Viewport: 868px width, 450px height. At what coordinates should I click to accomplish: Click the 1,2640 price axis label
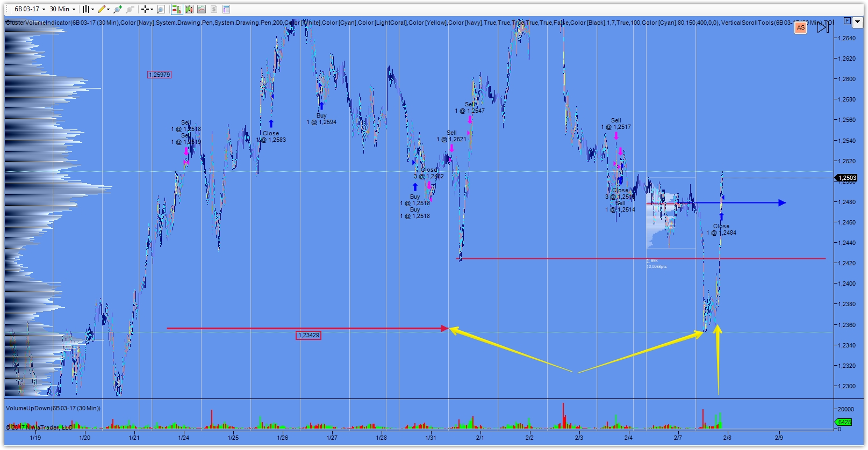pos(847,38)
